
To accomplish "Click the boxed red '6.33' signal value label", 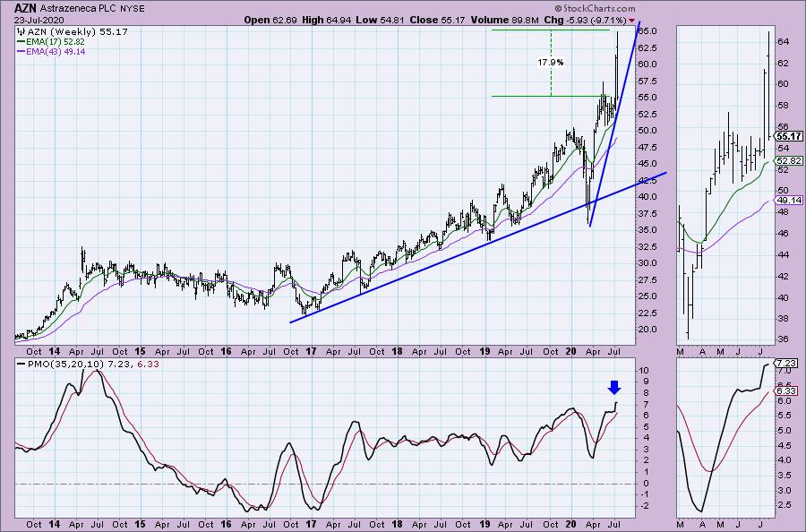I will [x=787, y=390].
